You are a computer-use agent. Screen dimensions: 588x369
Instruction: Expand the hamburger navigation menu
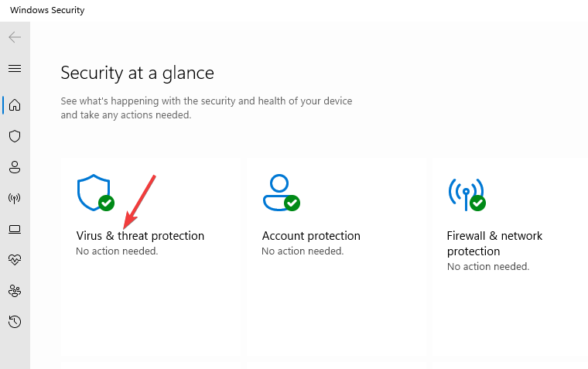(x=15, y=69)
